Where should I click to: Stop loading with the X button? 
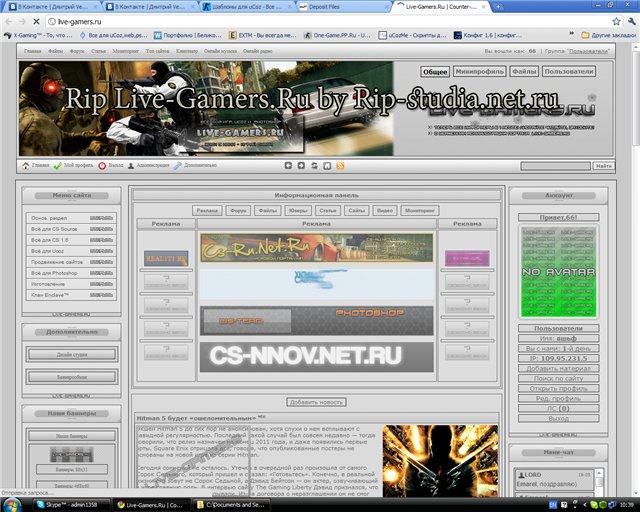pos(36,22)
